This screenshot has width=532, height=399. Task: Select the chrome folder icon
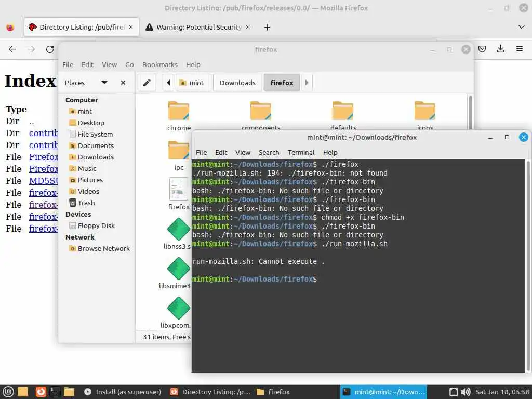tap(179, 111)
